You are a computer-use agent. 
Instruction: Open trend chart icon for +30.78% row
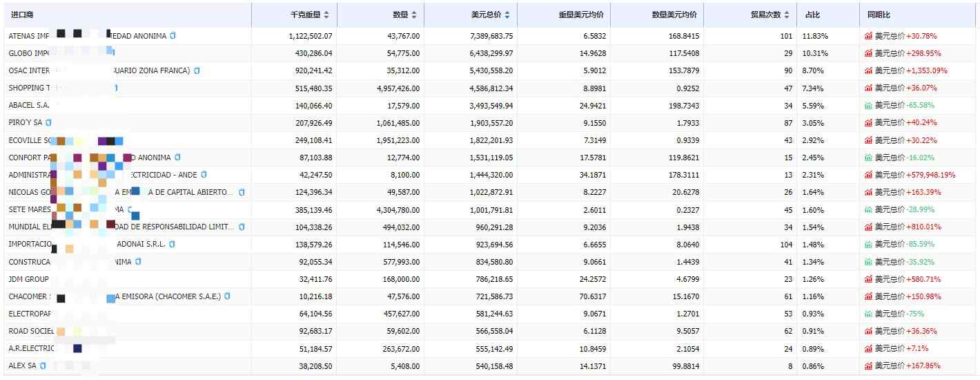[868, 36]
